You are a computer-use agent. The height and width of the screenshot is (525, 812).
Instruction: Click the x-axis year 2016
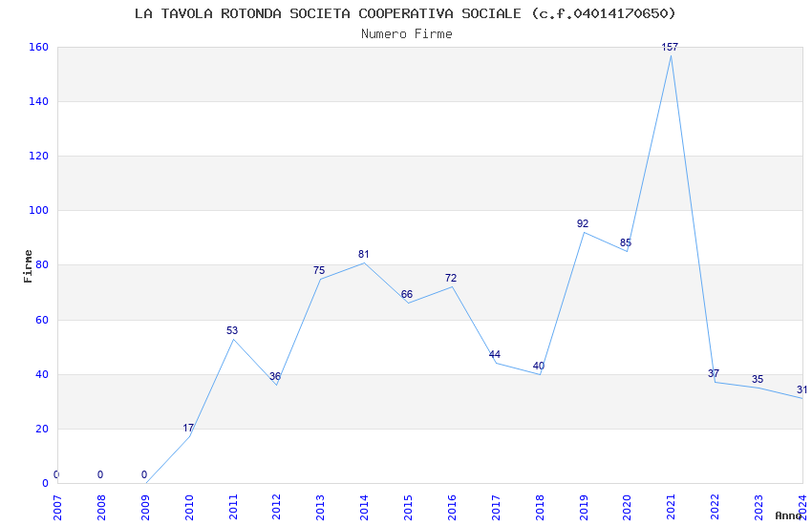pyautogui.click(x=452, y=508)
